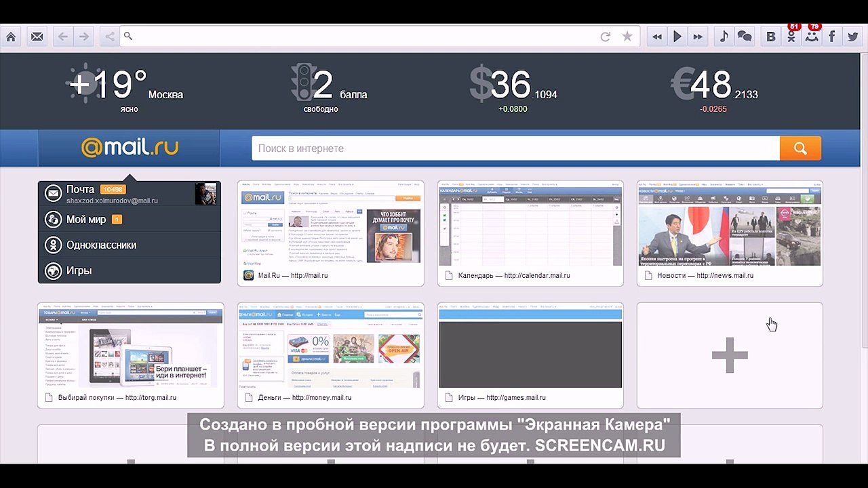Screen dimensions: 868x488
Task: Open the Новости site thumbnail
Action: pos(730,233)
